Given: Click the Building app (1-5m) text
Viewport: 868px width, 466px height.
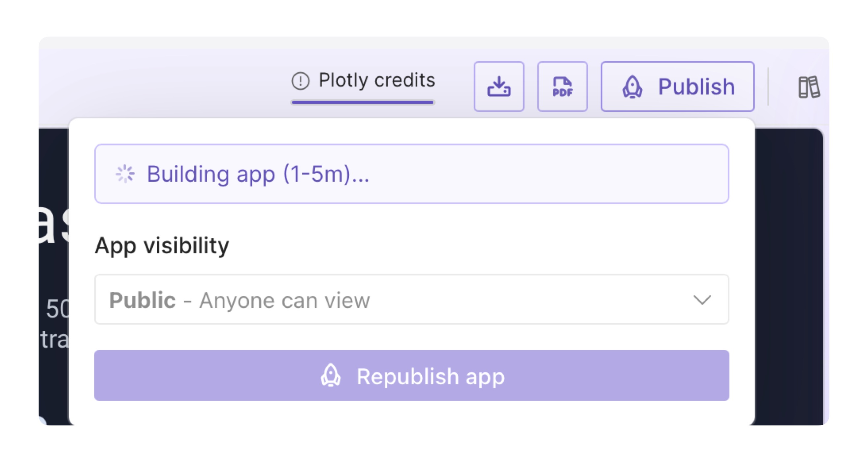Looking at the screenshot, I should (258, 174).
